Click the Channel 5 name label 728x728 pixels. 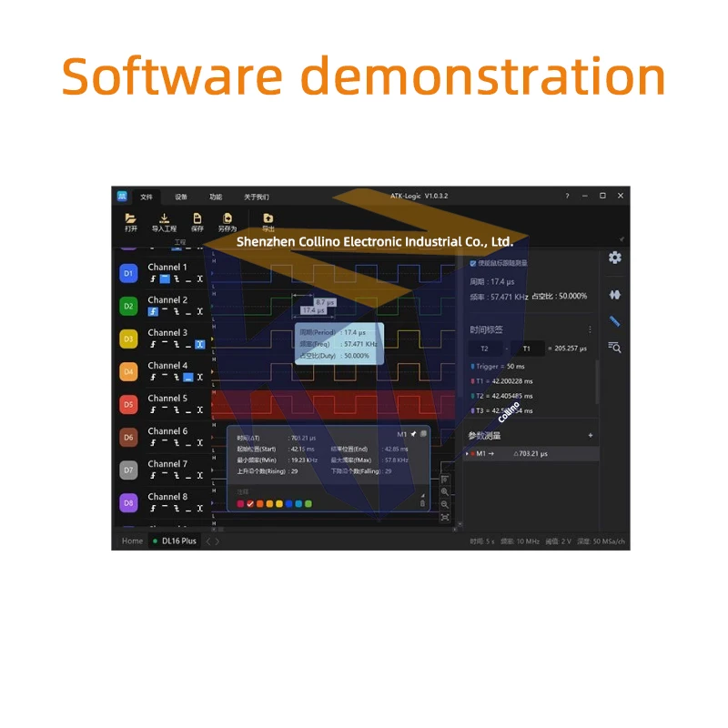pyautogui.click(x=167, y=399)
